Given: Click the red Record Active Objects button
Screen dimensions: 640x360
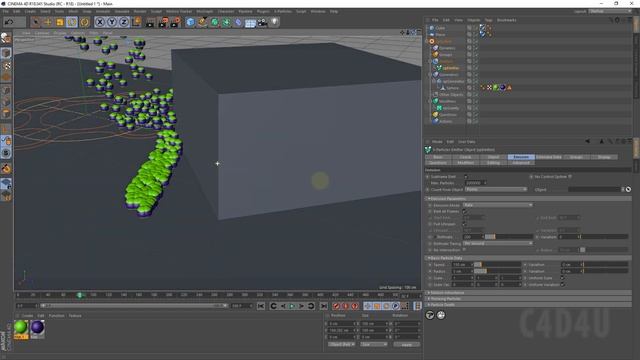Looking at the screenshot, I should [336, 306].
